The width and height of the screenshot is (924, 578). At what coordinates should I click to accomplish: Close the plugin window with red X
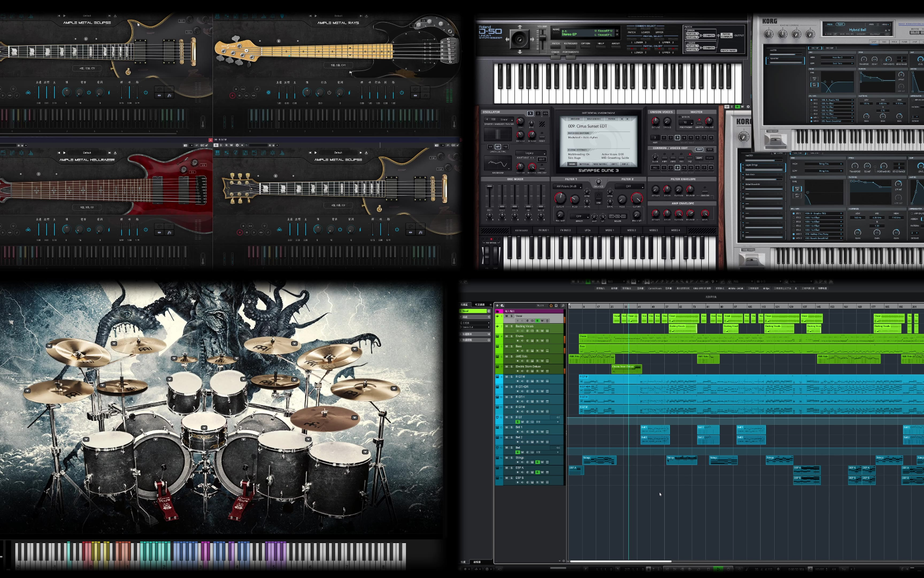[x=210, y=140]
